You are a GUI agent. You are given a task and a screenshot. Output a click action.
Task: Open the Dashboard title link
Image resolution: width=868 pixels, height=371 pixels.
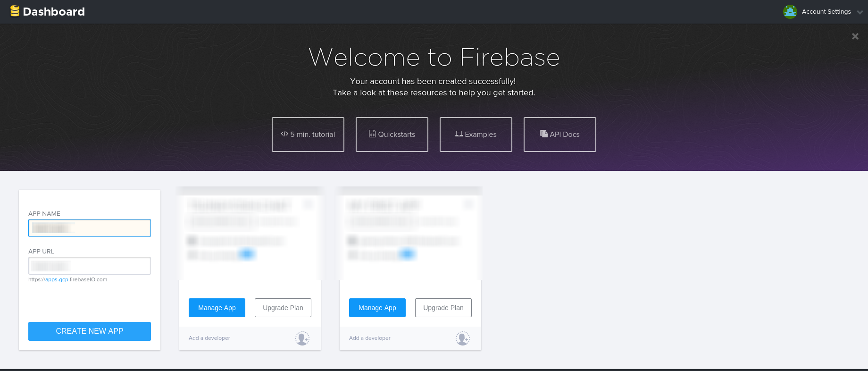tap(54, 12)
